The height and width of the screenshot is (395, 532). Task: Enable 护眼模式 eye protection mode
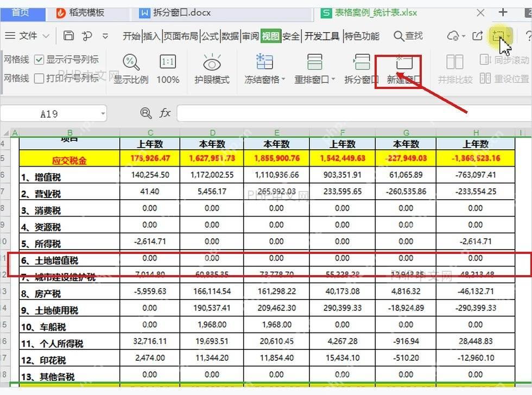pos(212,69)
